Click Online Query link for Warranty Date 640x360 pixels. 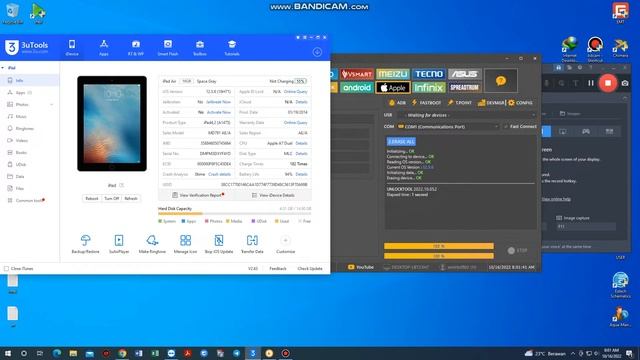coord(296,122)
